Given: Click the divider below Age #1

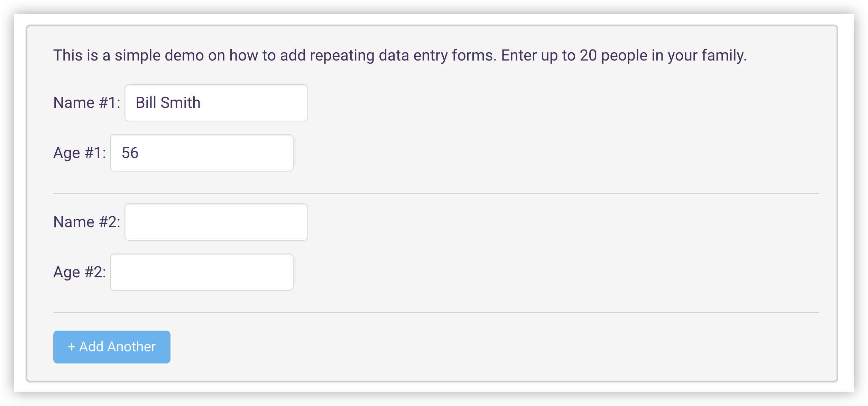Looking at the screenshot, I should pos(436,193).
